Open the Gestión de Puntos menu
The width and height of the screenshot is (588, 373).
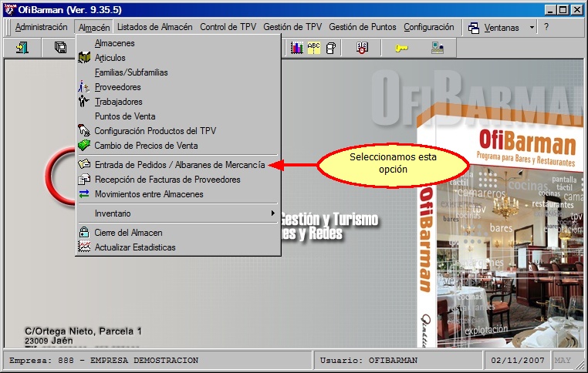pos(363,27)
